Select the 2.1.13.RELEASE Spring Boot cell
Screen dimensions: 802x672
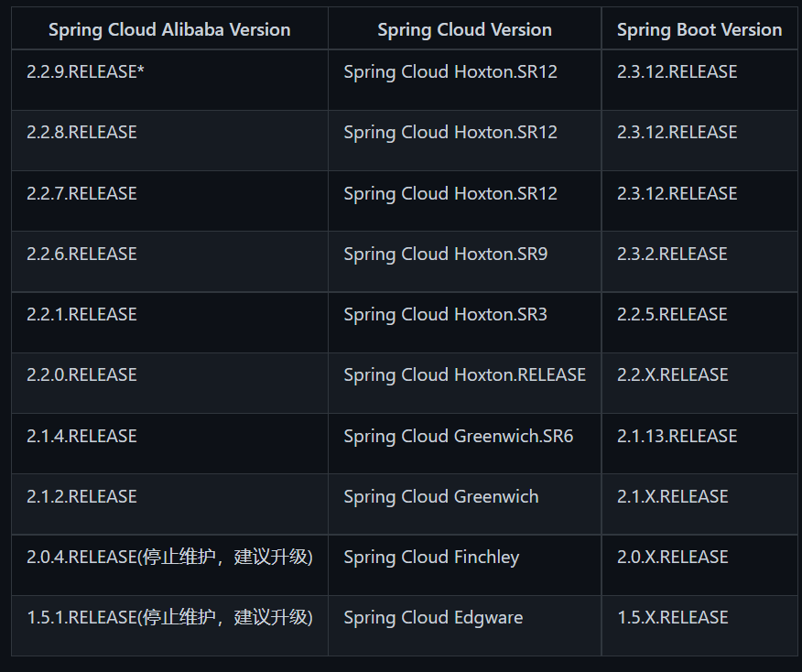point(699,443)
